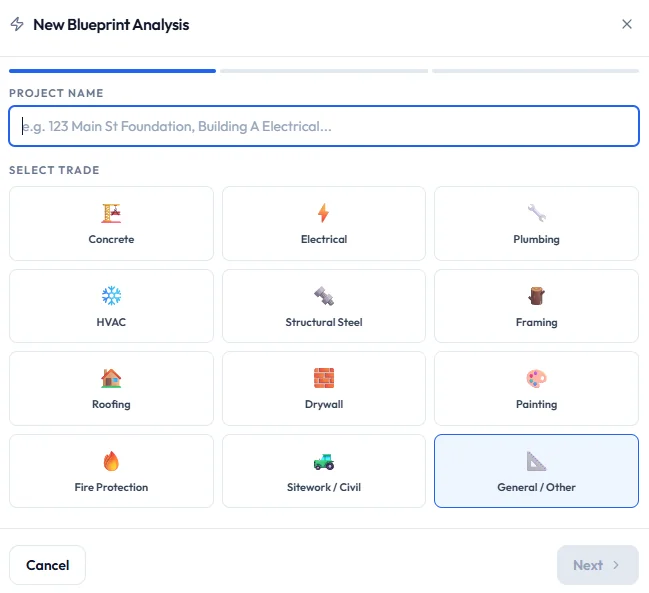Select the Roofing house icon

click(x=111, y=378)
